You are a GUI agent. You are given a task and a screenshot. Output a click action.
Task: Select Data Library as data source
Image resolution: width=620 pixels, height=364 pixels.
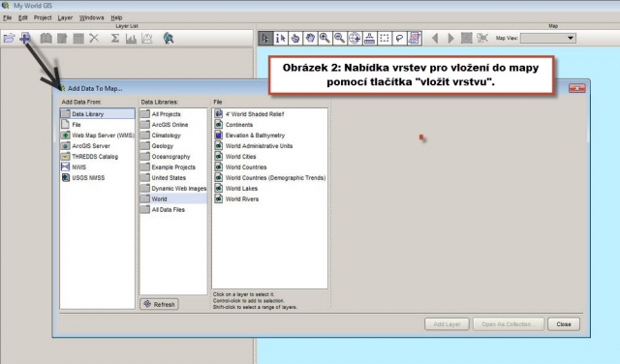point(97,114)
